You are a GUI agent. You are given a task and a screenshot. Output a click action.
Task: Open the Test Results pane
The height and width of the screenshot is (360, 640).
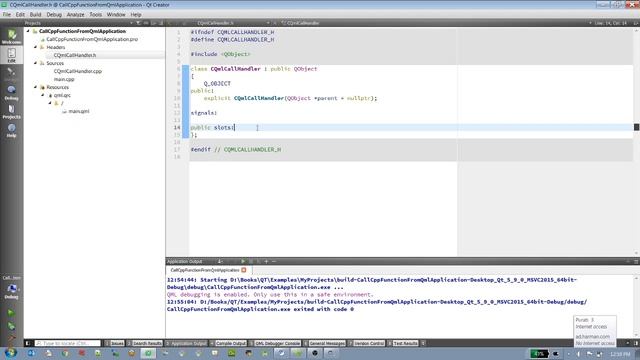point(402,343)
